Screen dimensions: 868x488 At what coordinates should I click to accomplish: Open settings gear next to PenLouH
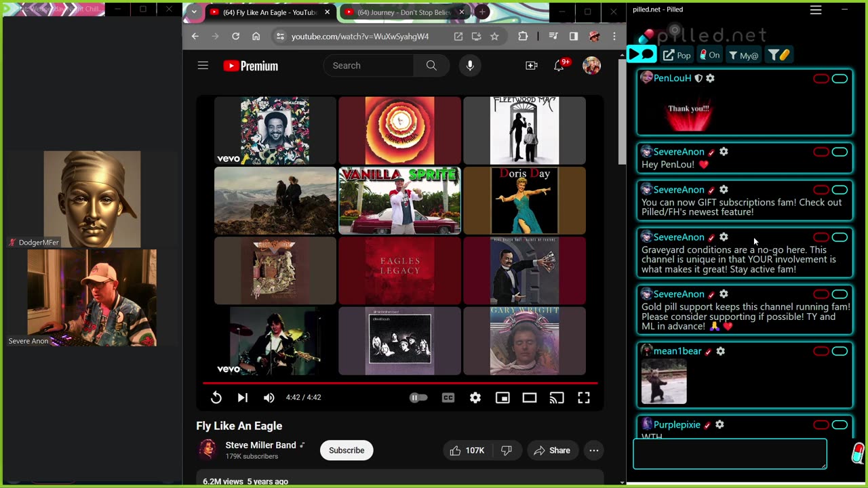click(710, 79)
